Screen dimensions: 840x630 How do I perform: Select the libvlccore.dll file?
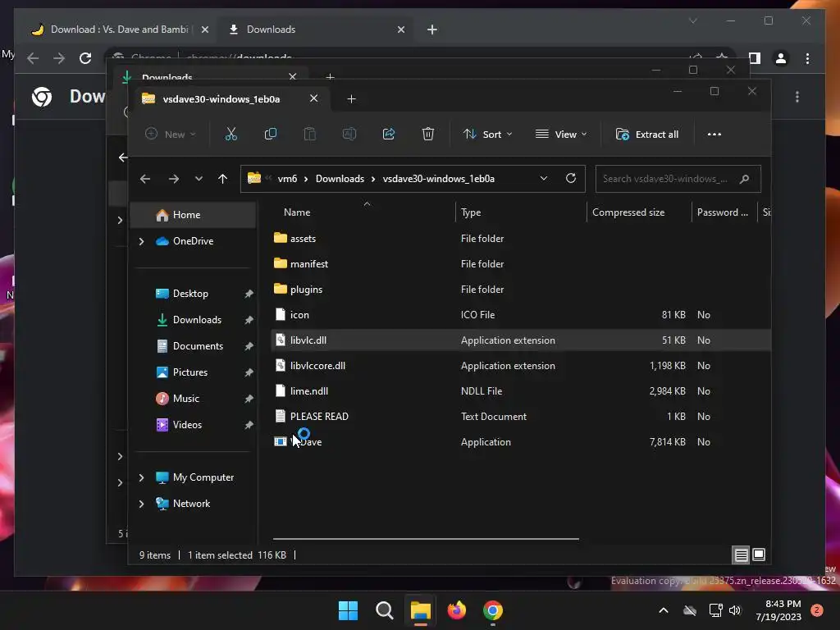pos(317,366)
